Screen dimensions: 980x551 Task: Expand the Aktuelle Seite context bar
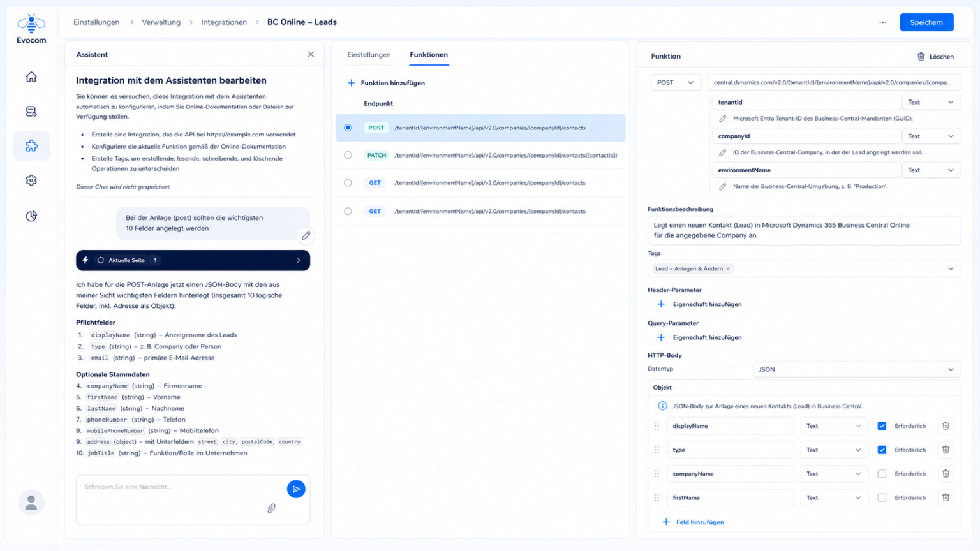(x=193, y=260)
